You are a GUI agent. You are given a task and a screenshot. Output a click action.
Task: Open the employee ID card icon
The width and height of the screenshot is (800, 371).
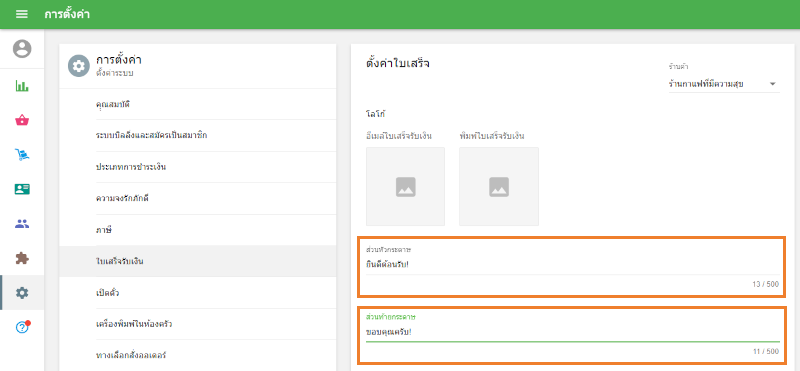(22, 189)
